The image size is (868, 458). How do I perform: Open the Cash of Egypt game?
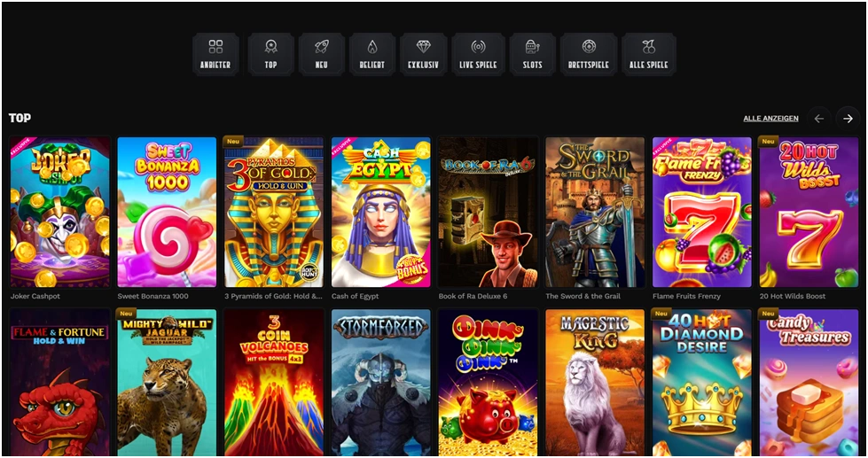[x=381, y=213]
